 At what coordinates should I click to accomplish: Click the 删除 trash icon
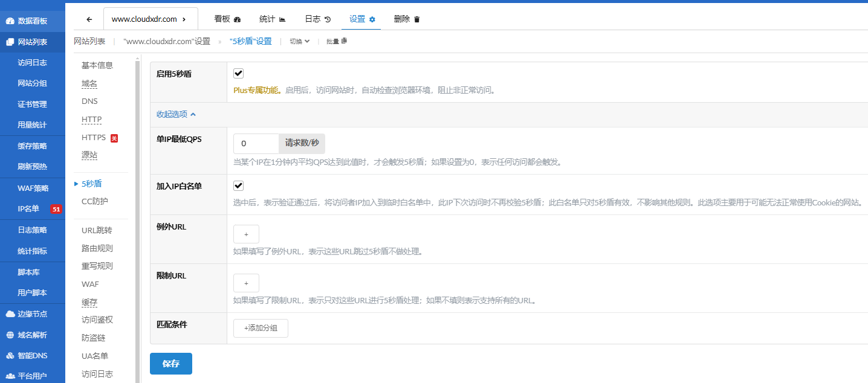406,19
